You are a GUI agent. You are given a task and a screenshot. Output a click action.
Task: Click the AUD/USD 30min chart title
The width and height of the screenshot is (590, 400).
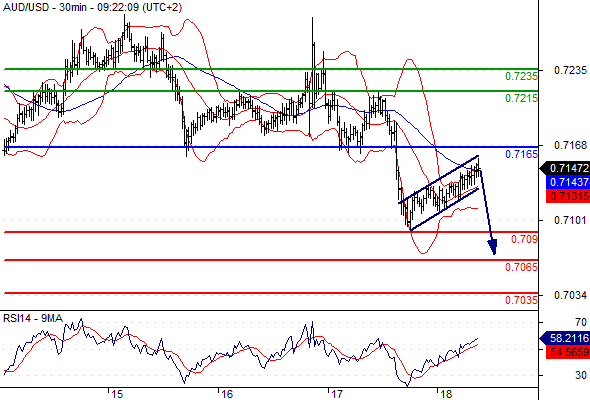[x=92, y=7]
